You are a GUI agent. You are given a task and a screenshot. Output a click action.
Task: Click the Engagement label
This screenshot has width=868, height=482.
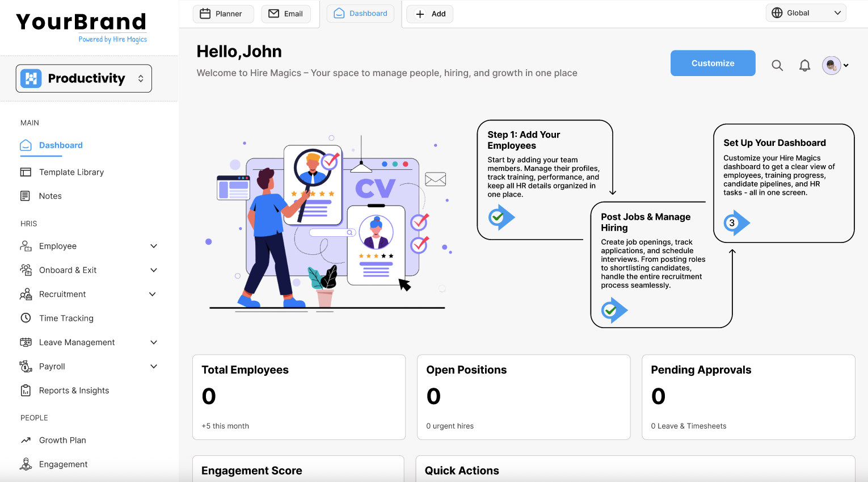[64, 464]
